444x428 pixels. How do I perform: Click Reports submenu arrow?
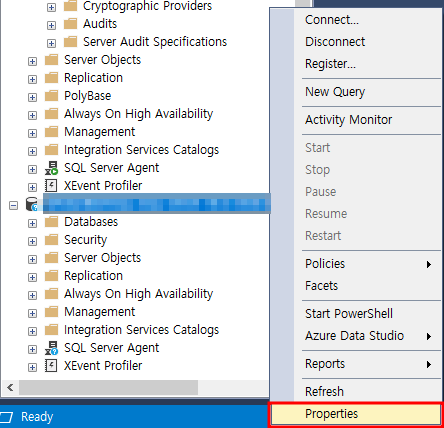tap(429, 364)
